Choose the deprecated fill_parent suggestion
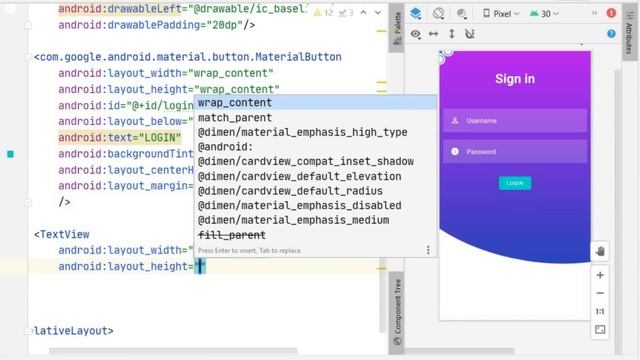 [316, 235]
